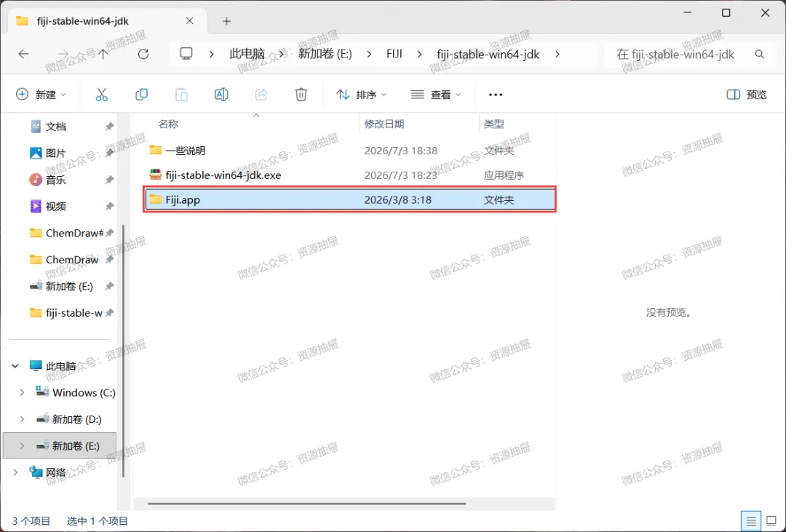This screenshot has height=532, width=786.
Task: Go up one folder level
Action: click(103, 54)
